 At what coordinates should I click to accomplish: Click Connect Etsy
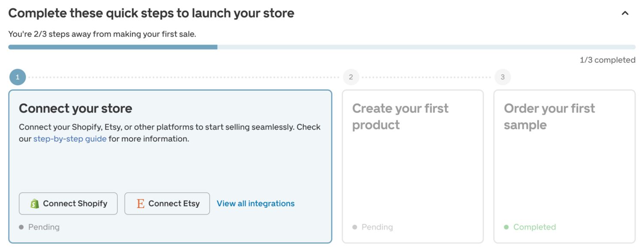(167, 204)
